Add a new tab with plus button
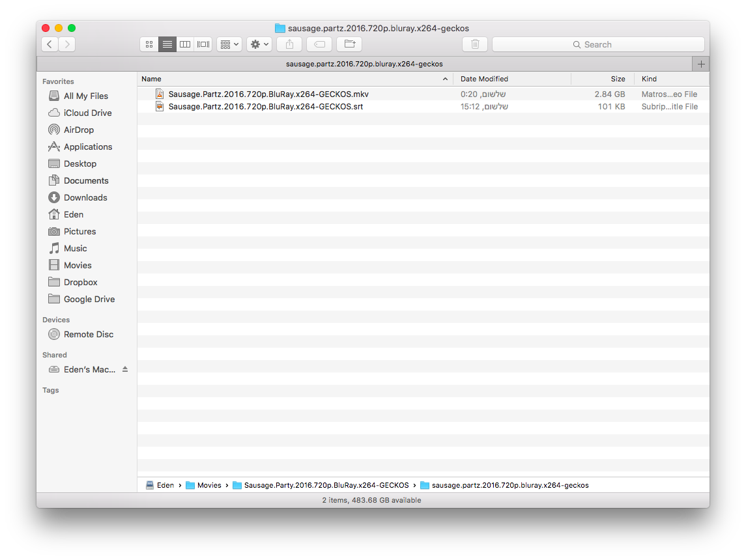The height and width of the screenshot is (560, 746). (701, 64)
